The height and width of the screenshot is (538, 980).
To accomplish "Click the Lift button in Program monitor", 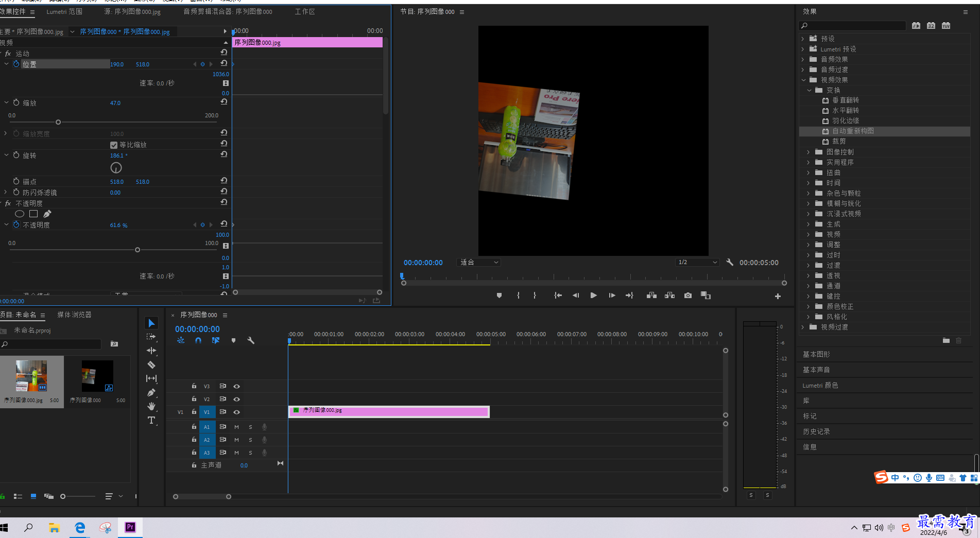I will coord(651,296).
